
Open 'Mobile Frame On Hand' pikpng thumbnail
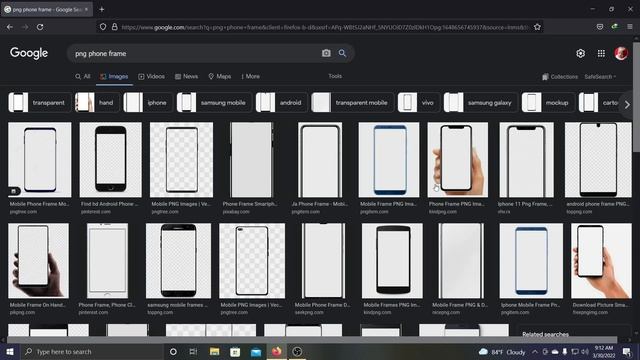[38, 261]
